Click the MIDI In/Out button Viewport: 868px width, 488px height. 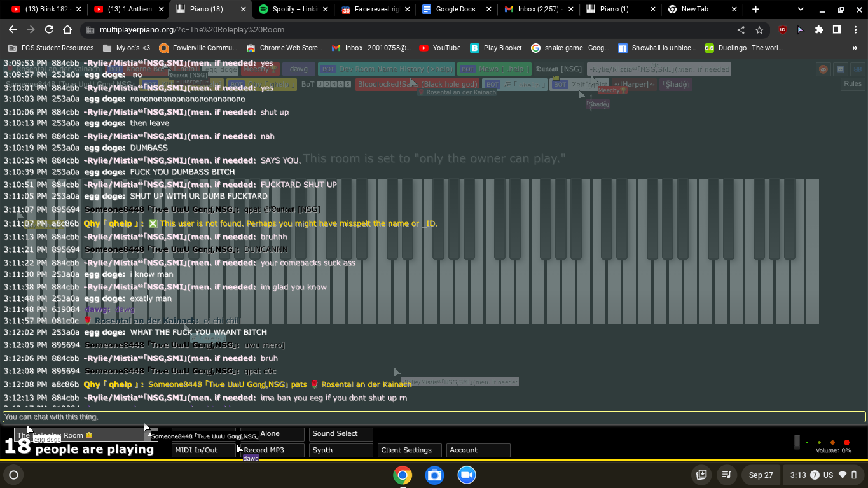click(x=203, y=450)
